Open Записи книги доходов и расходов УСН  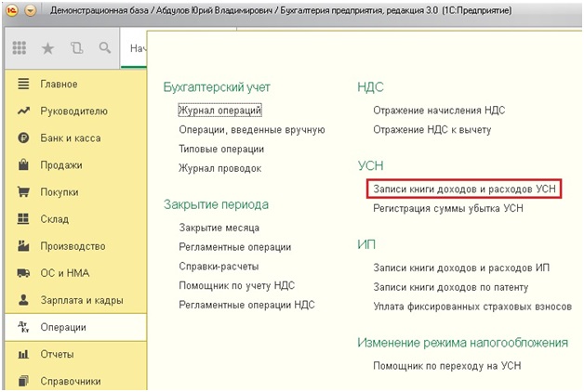pyautogui.click(x=464, y=189)
